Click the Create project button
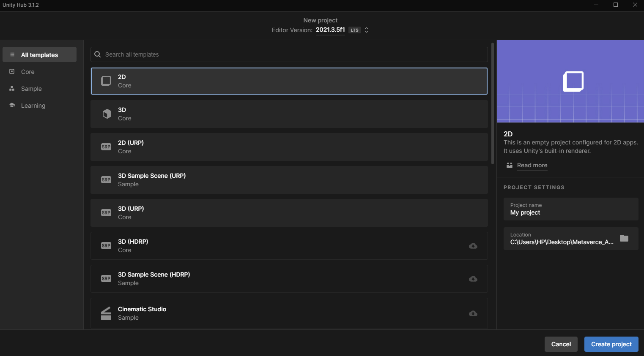Image resolution: width=644 pixels, height=356 pixels. click(x=611, y=344)
